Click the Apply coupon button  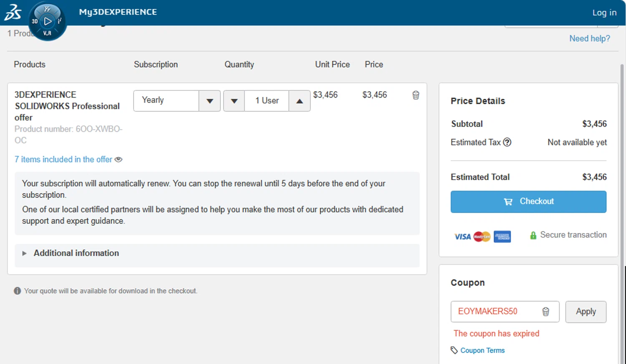point(586,311)
